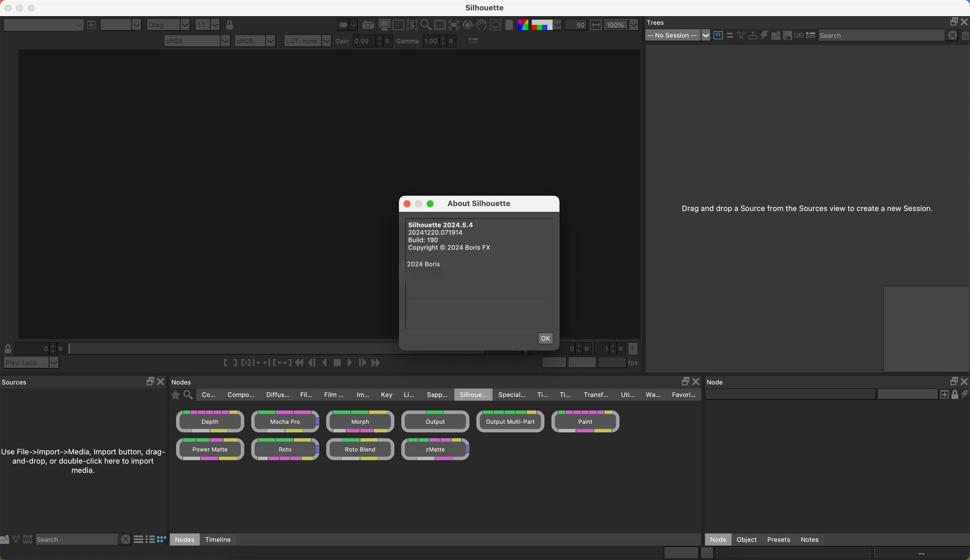The width and height of the screenshot is (970, 560).
Task: Open the 100% zoom level dropdown
Action: pyautogui.click(x=621, y=25)
